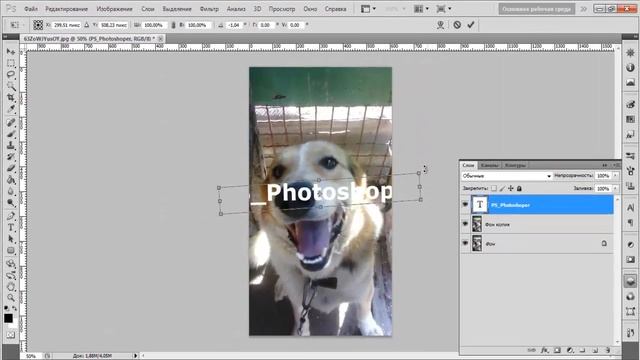
Task: Open the opacity slider arrow in Layers panel
Action: [x=616, y=176]
